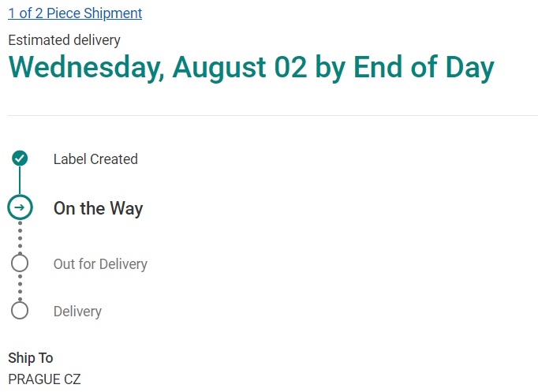538x392 pixels.
Task: Select the empty Out for Delivery circle
Action: pyautogui.click(x=20, y=263)
